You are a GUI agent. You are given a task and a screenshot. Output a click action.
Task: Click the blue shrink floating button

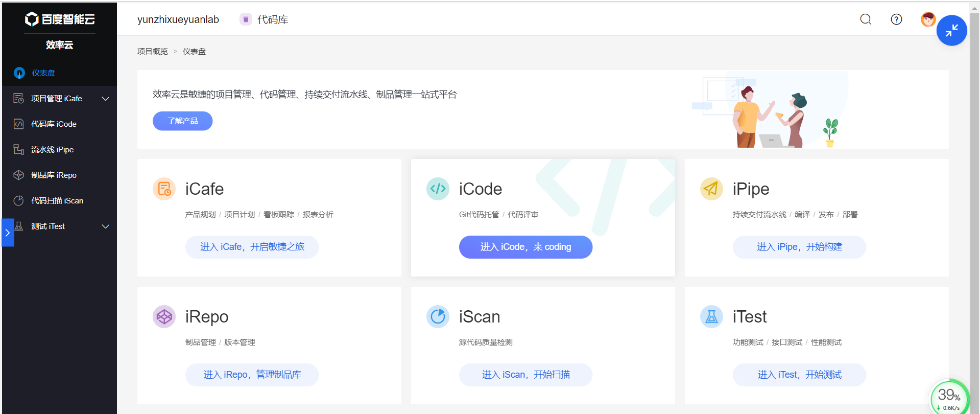tap(951, 31)
